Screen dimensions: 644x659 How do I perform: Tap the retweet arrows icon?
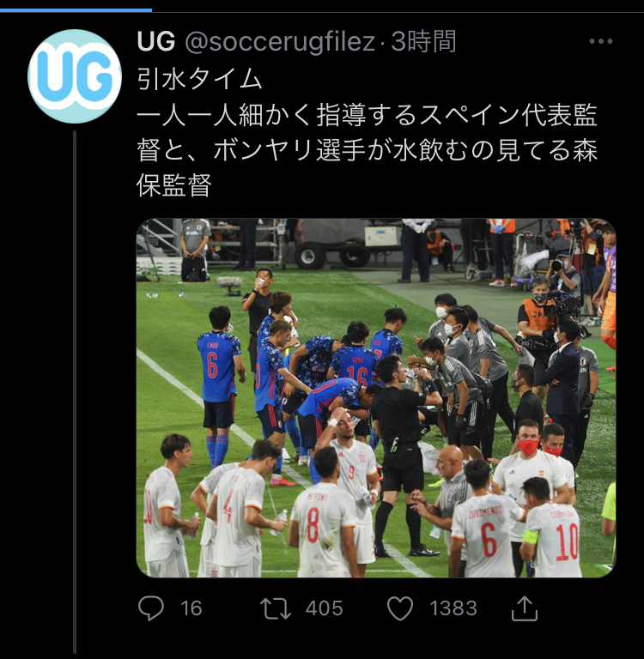click(x=276, y=608)
